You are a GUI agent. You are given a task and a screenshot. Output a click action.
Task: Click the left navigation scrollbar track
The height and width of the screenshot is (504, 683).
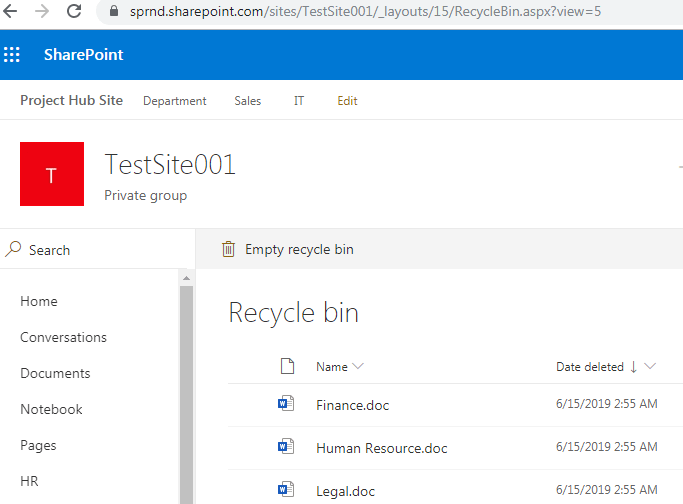[186, 395]
